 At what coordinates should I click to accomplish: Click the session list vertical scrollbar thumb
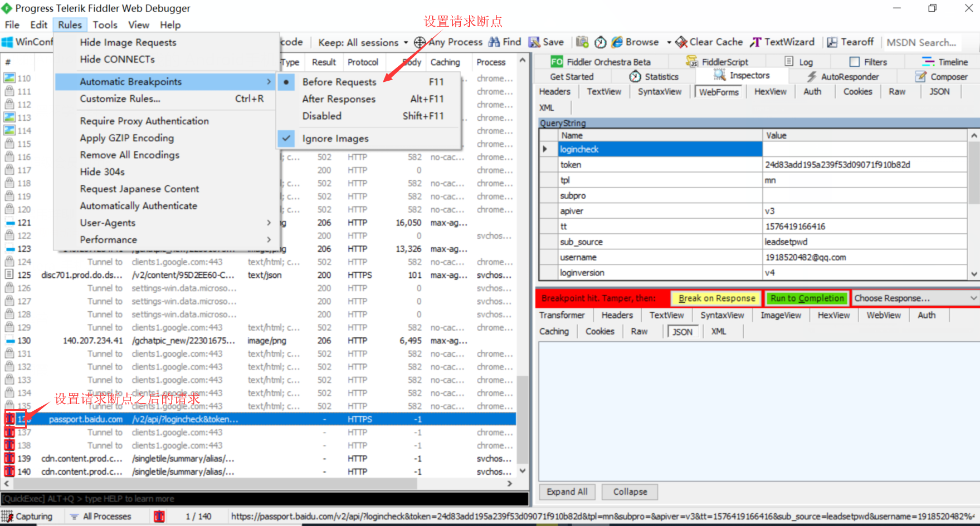click(x=522, y=420)
